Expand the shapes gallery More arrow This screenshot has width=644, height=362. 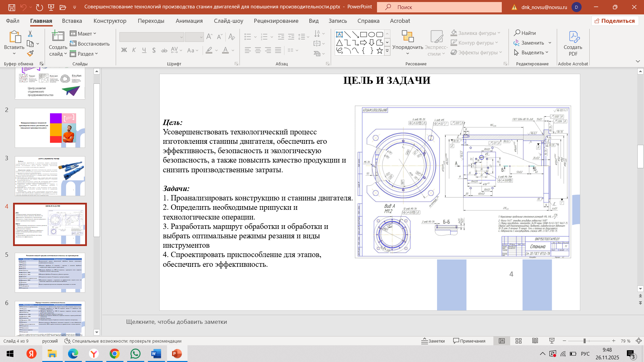tap(387, 51)
